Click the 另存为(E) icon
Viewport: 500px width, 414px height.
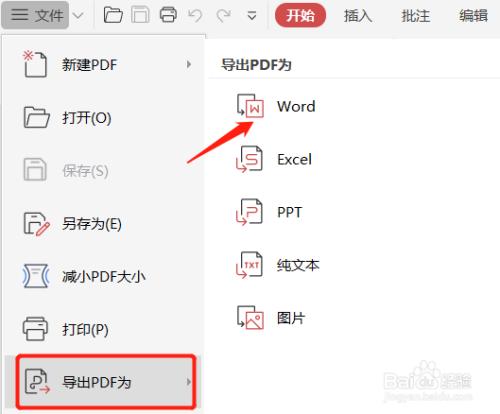pyautogui.click(x=36, y=224)
